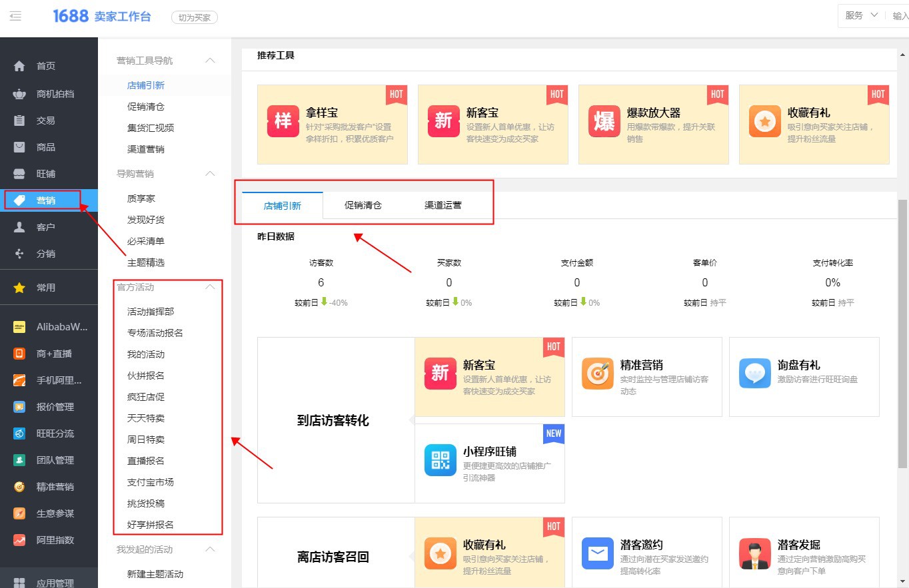Viewport: 909px width, 588px height.
Task: Click 潜客邀约 envelope icon
Action: tap(598, 553)
